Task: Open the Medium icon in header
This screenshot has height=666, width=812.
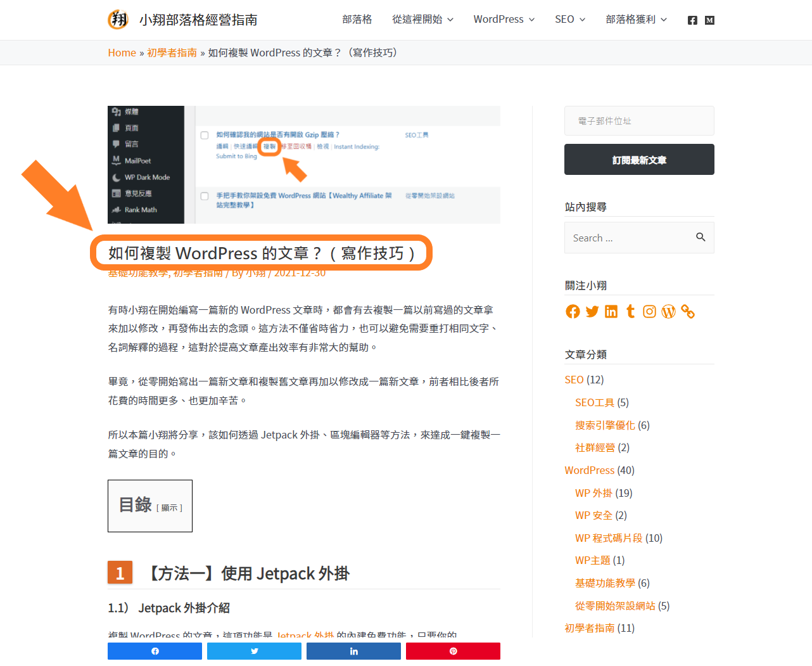Action: (x=709, y=20)
